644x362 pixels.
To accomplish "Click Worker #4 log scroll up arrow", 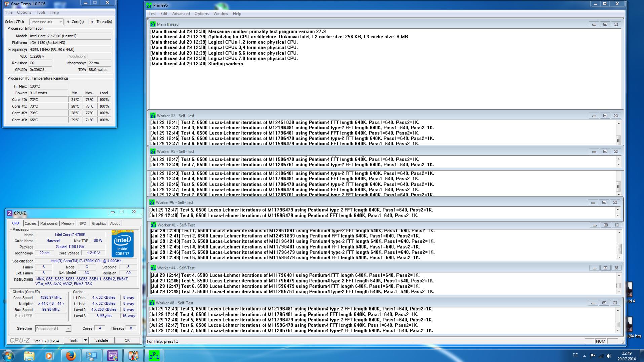I will [619, 276].
